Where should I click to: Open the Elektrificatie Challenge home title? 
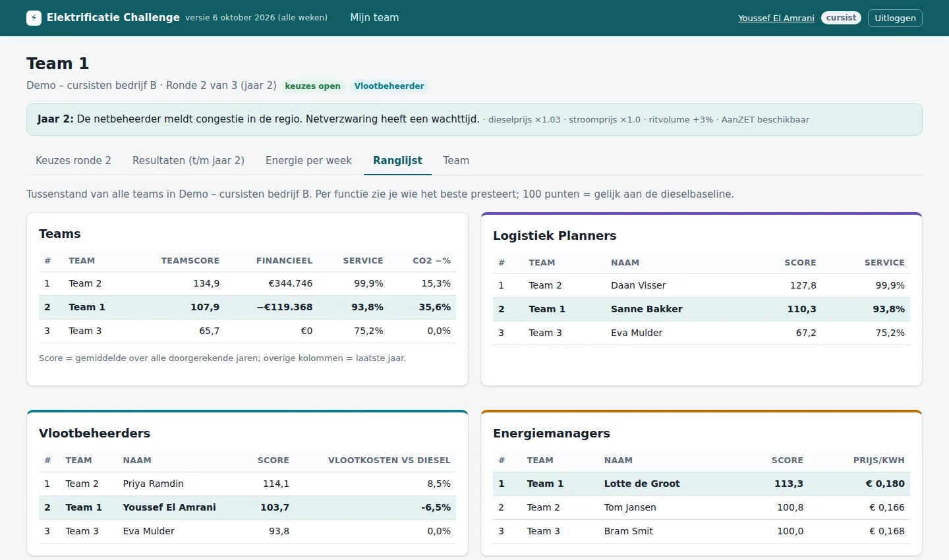113,18
